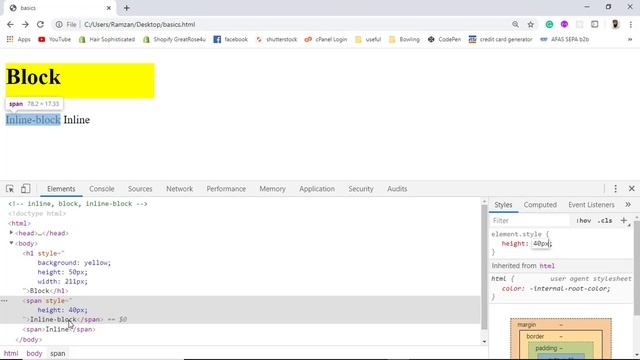Open the Bowling bookmarks folder
Image resolution: width=640 pixels, height=360 pixels.
(x=404, y=39)
